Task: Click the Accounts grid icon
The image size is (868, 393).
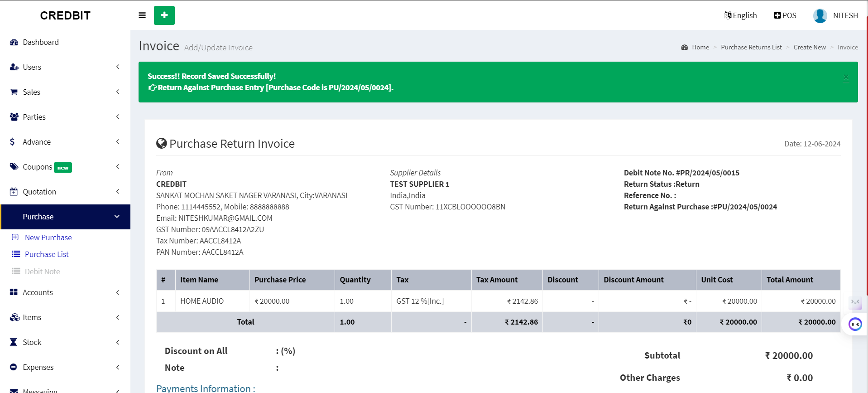Action: click(14, 292)
